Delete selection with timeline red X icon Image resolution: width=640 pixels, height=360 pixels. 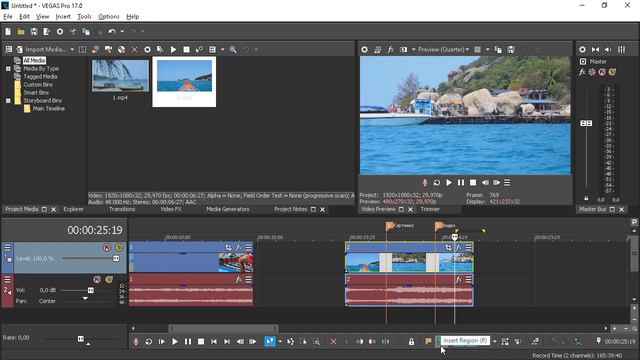pyautogui.click(x=333, y=341)
